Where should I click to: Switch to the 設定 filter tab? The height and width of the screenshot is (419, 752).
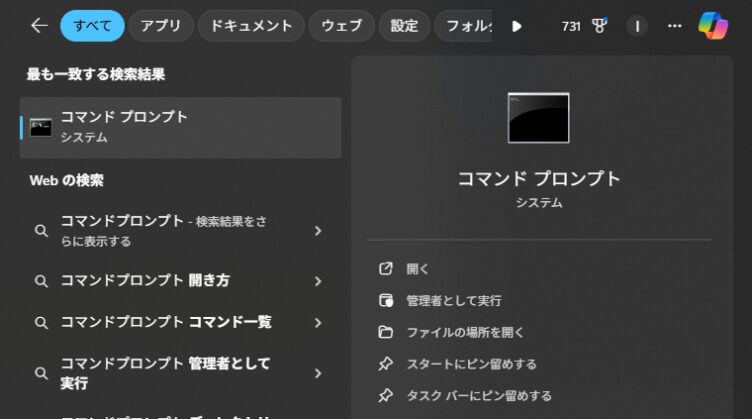pos(404,26)
